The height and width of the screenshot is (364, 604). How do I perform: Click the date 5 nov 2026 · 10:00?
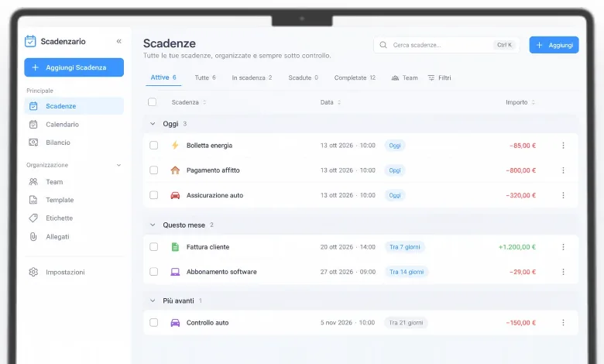(348, 323)
